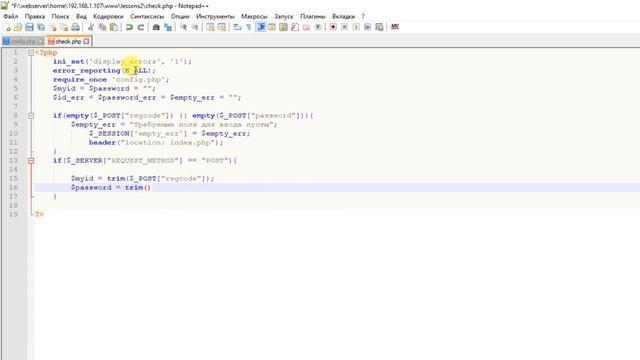Open the Replace dialog toolbar icon
The width and height of the screenshot is (640, 360).
[x=168, y=27]
